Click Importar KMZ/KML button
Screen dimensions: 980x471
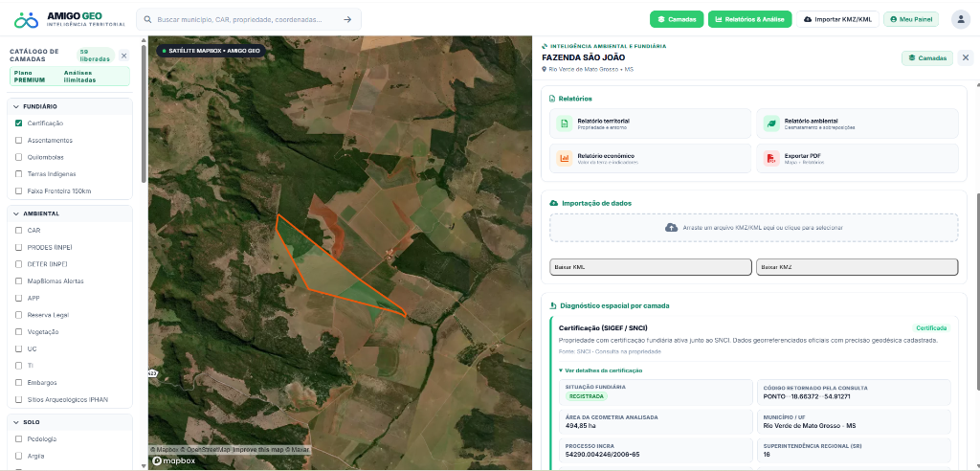coord(837,19)
